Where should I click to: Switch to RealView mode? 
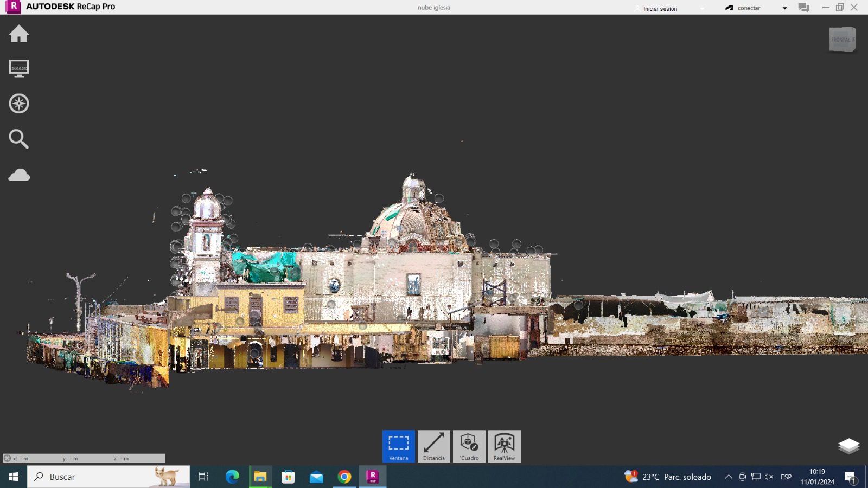505,446
